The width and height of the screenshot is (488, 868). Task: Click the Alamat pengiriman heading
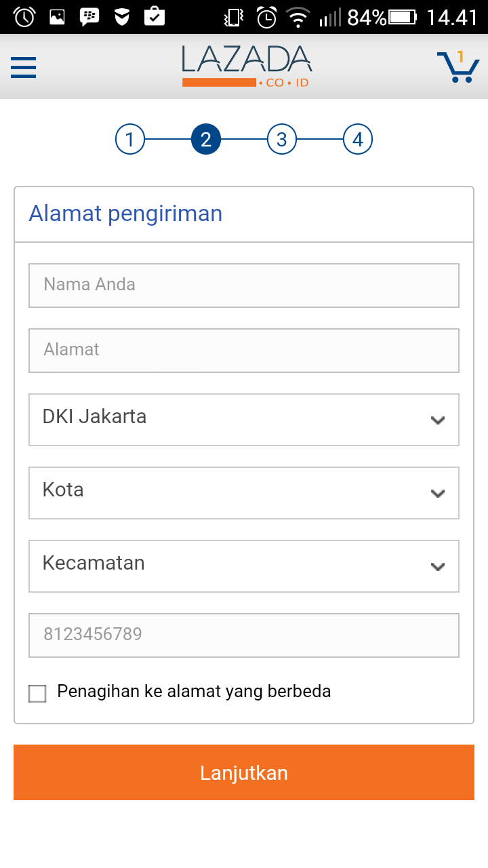[125, 214]
